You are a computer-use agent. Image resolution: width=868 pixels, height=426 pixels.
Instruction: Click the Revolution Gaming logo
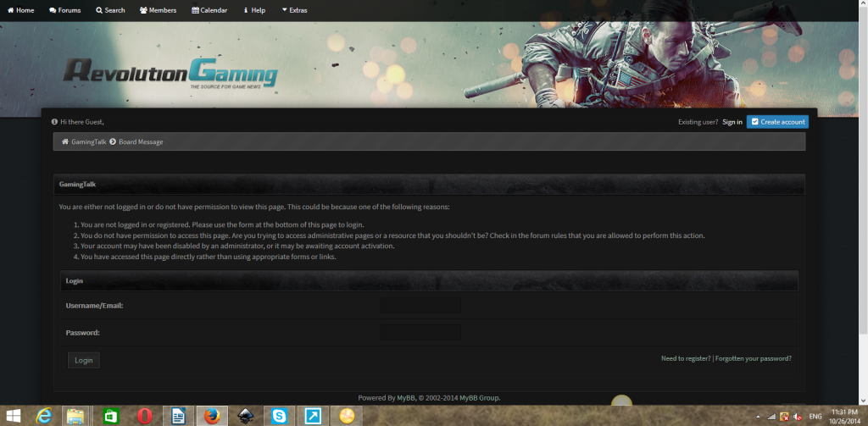coord(170,73)
